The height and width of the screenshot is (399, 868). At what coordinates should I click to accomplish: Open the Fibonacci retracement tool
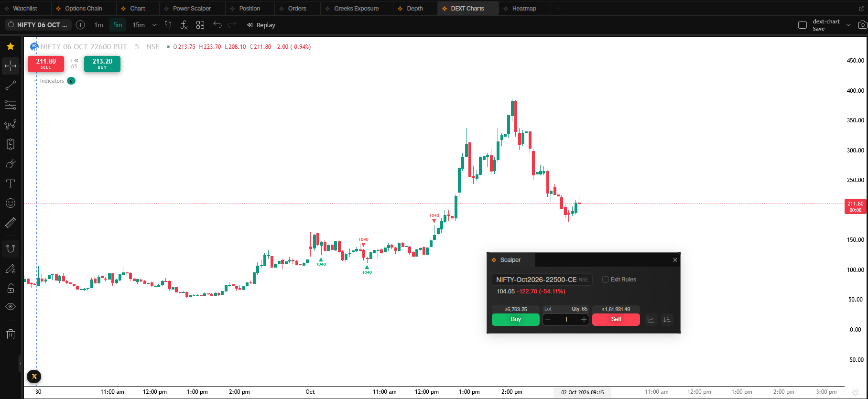pyautogui.click(x=11, y=105)
